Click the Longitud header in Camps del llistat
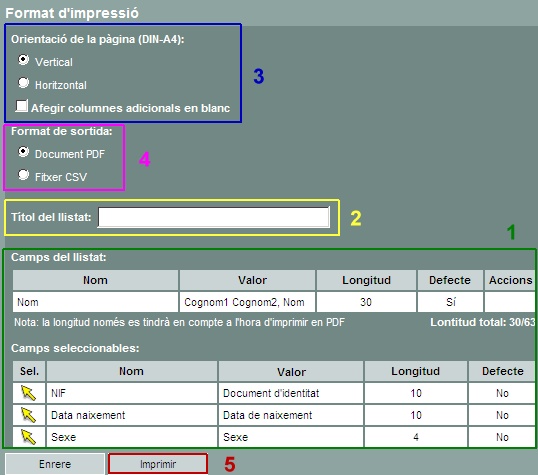 [366, 280]
